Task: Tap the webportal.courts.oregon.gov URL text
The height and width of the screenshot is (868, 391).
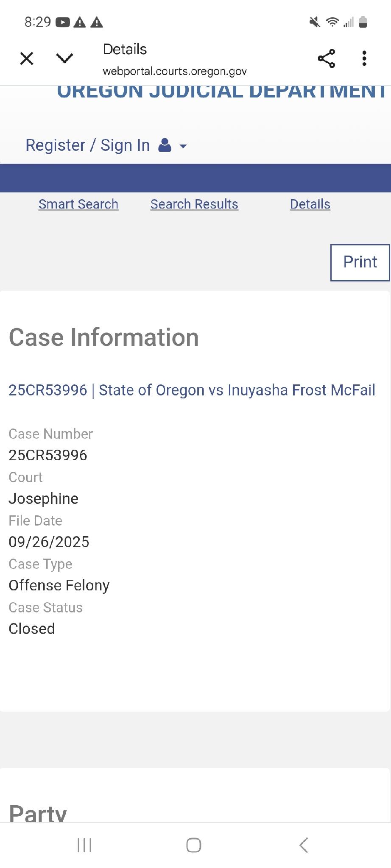Action: pyautogui.click(x=175, y=71)
